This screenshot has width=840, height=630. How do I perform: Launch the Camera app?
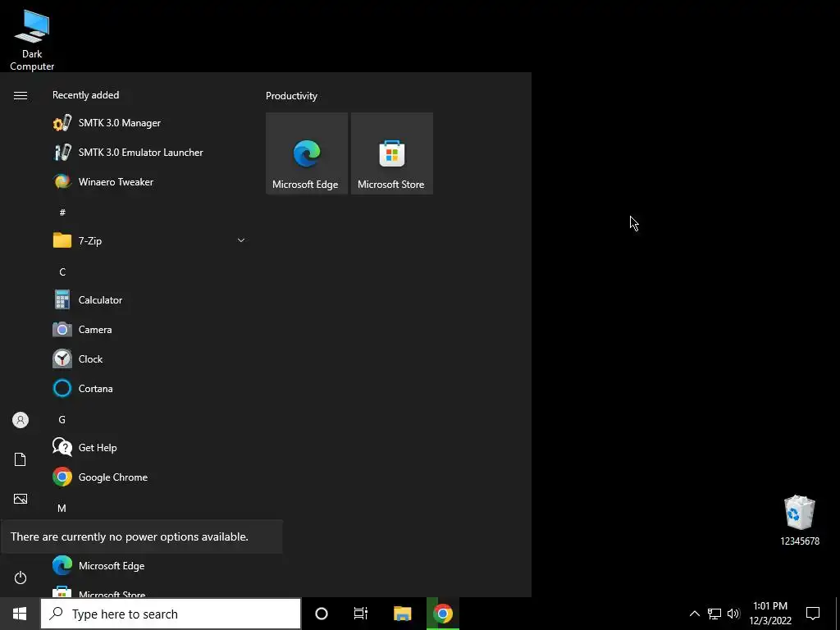149,330
